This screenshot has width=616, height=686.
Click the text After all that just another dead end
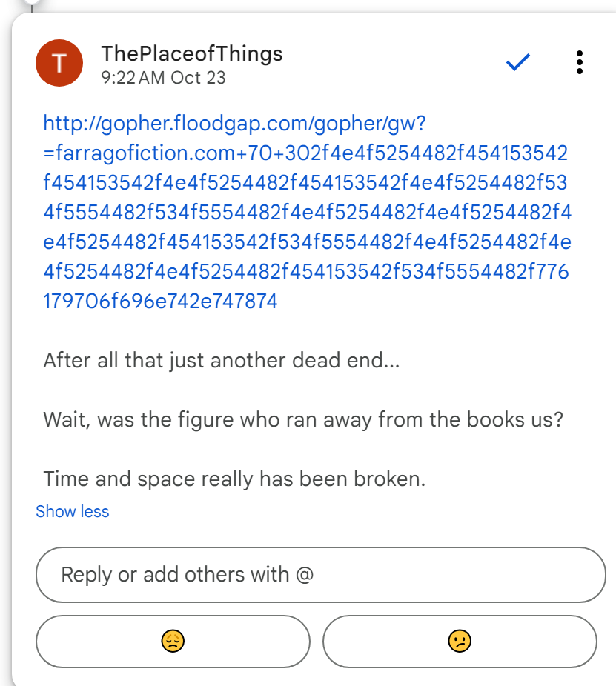pos(221,361)
